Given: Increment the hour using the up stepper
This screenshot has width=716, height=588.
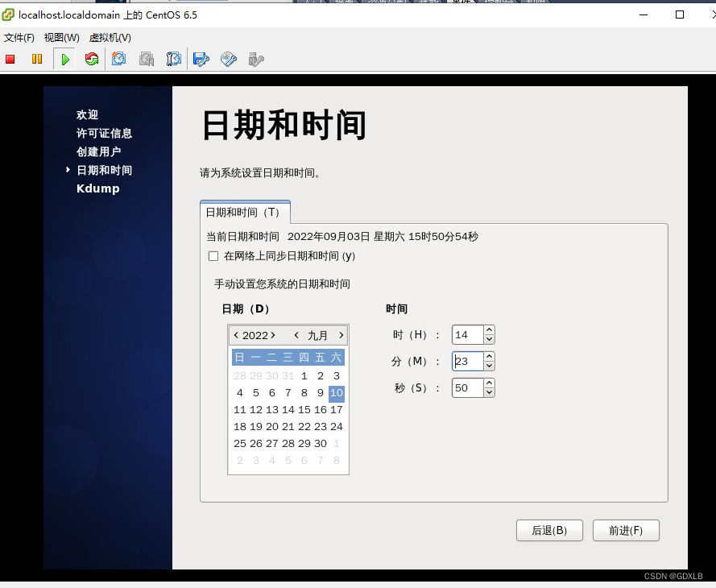Looking at the screenshot, I should [x=489, y=330].
